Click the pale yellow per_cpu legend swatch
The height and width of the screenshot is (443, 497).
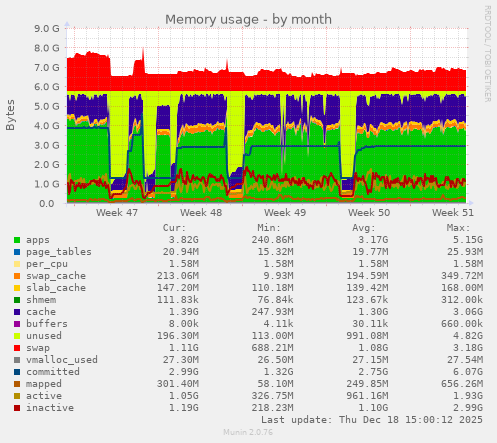(x=17, y=264)
